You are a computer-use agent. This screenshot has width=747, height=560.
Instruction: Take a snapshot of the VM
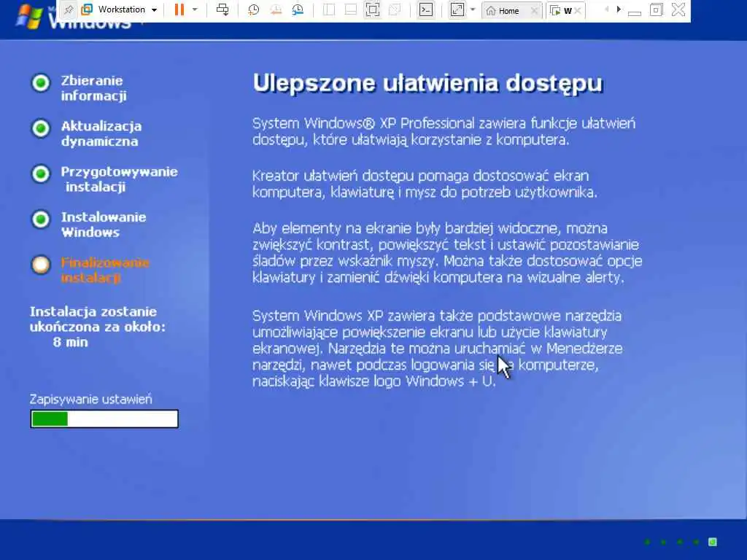pyautogui.click(x=253, y=9)
